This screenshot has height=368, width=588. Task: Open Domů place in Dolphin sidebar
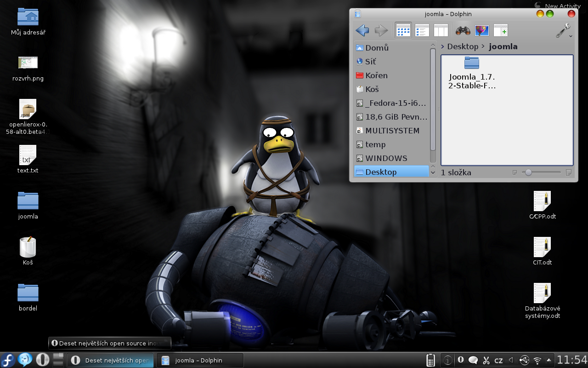click(x=391, y=48)
